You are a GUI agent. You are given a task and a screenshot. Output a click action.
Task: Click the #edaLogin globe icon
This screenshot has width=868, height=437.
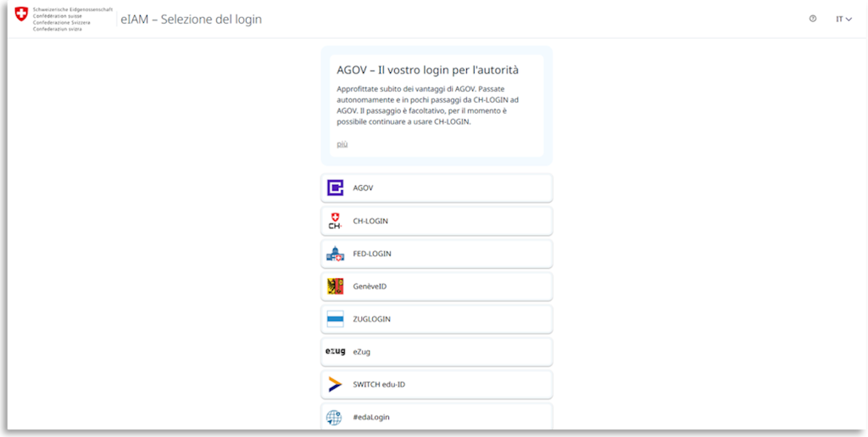(x=334, y=417)
